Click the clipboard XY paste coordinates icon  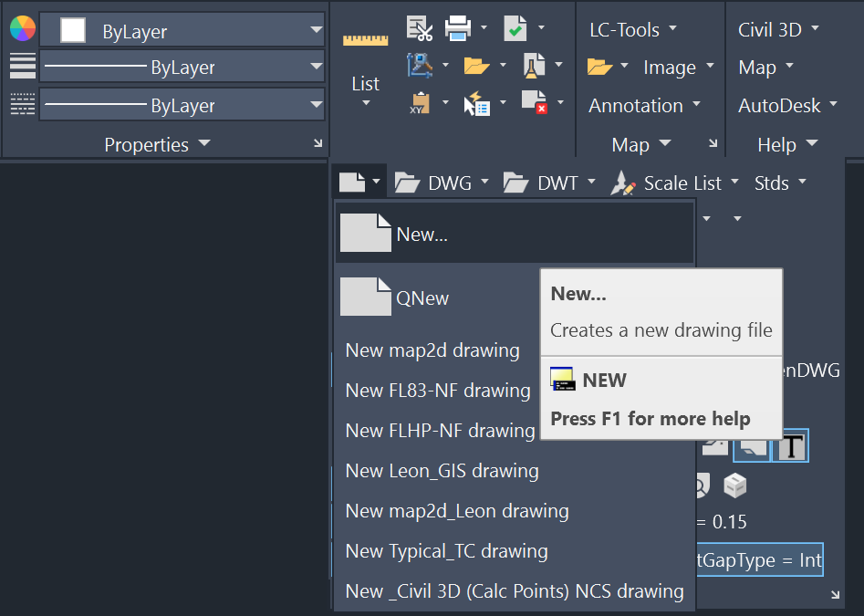(x=420, y=103)
